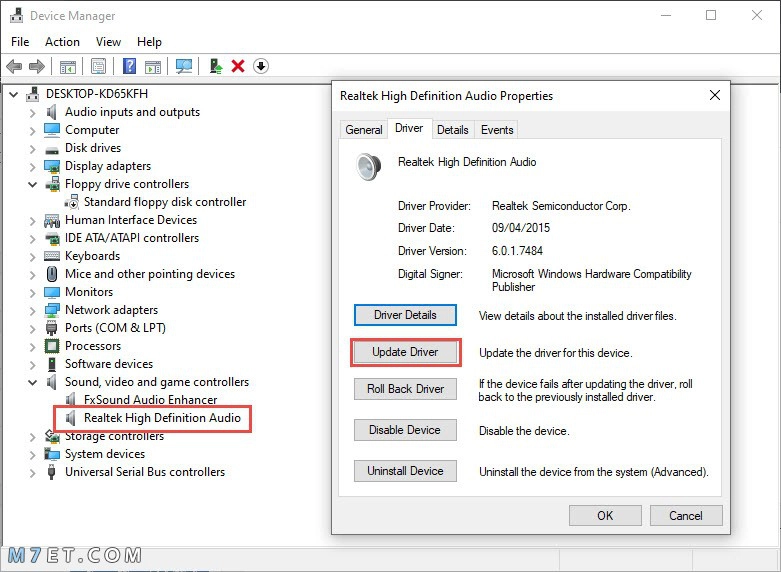The image size is (781, 572).
Task: Select the Driver tab
Action: tap(409, 128)
